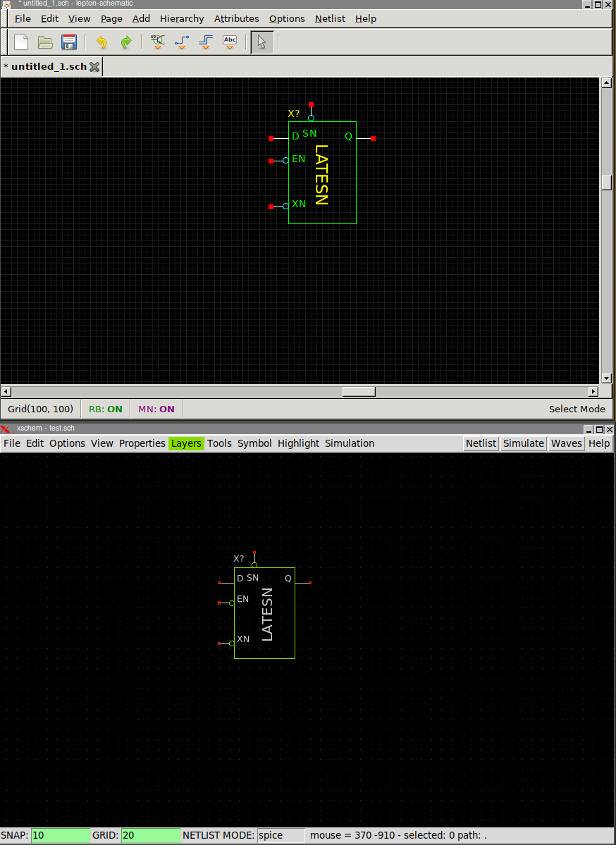Save the schematic with the floppy icon
The height and width of the screenshot is (845, 616).
pyautogui.click(x=68, y=42)
